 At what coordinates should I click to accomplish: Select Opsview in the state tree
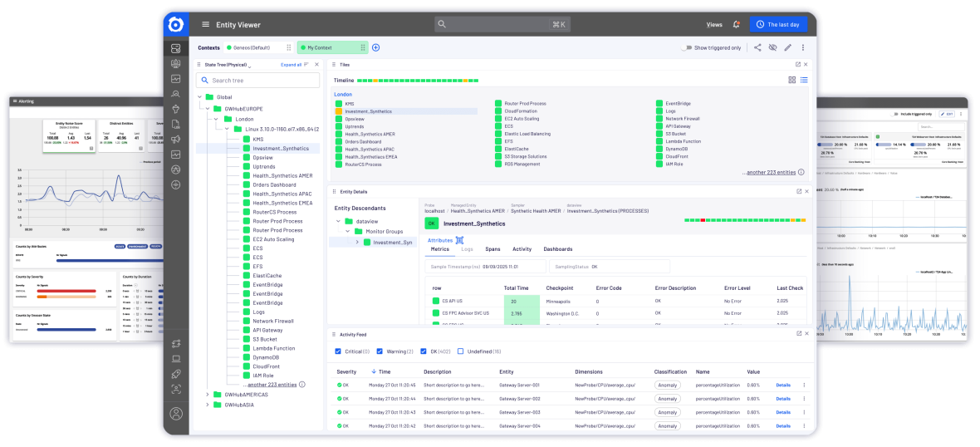click(264, 158)
